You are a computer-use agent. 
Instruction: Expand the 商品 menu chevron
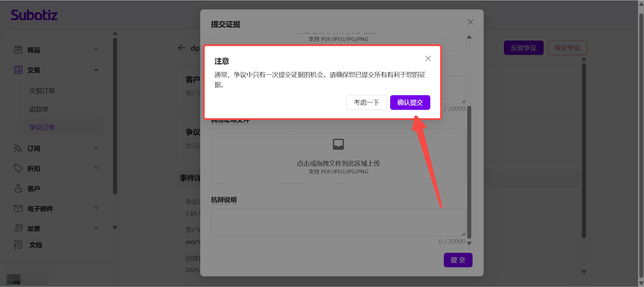click(x=96, y=49)
